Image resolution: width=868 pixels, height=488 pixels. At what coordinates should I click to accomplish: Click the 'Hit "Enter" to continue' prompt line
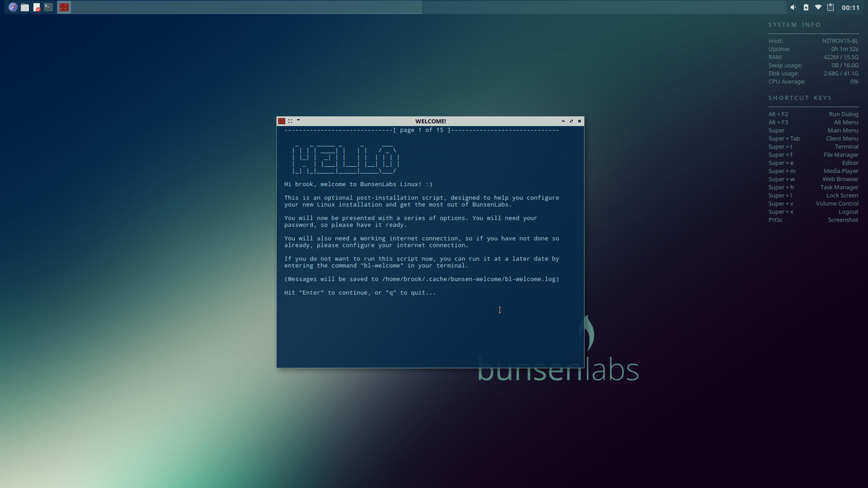[360, 293]
